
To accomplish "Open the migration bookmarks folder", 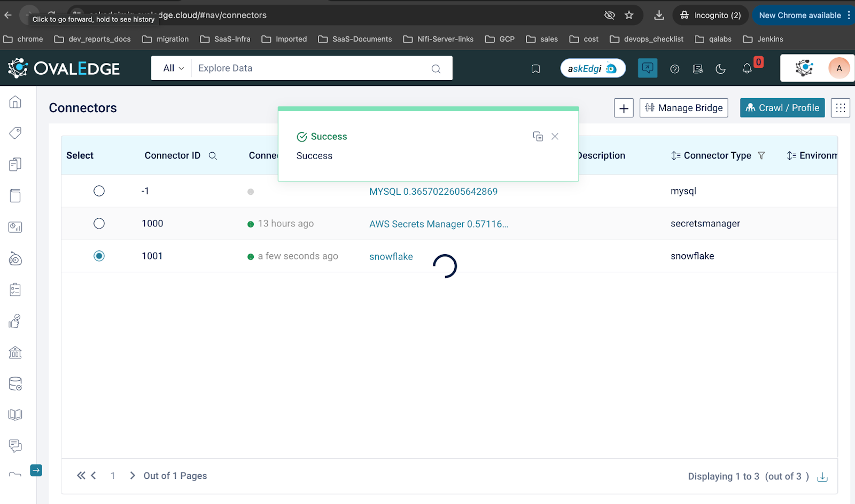I will pyautogui.click(x=166, y=39).
